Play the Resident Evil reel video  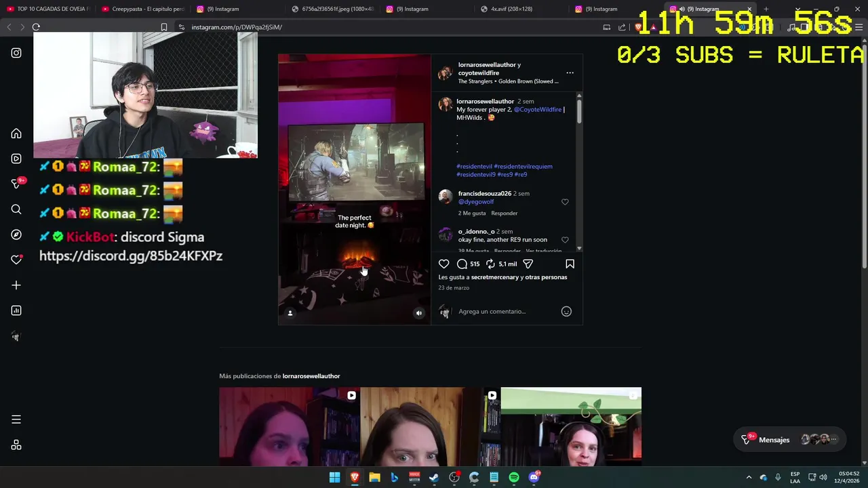(x=354, y=189)
